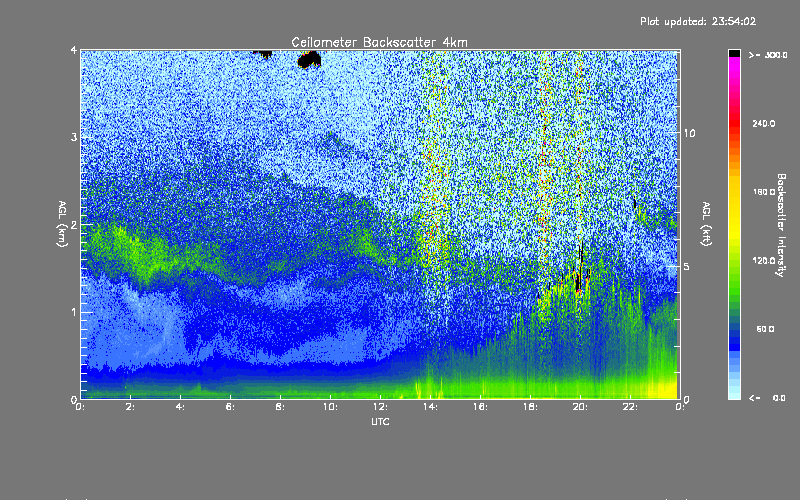Click the '10' kft tick label
Viewport: 800px width, 500px height.
coord(689,133)
